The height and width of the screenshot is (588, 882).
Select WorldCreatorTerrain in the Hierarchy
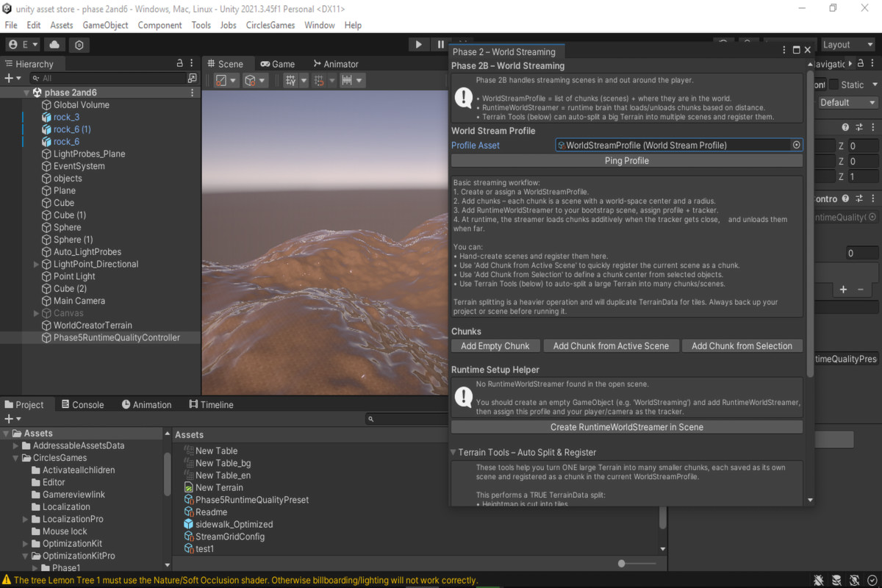[x=93, y=325]
